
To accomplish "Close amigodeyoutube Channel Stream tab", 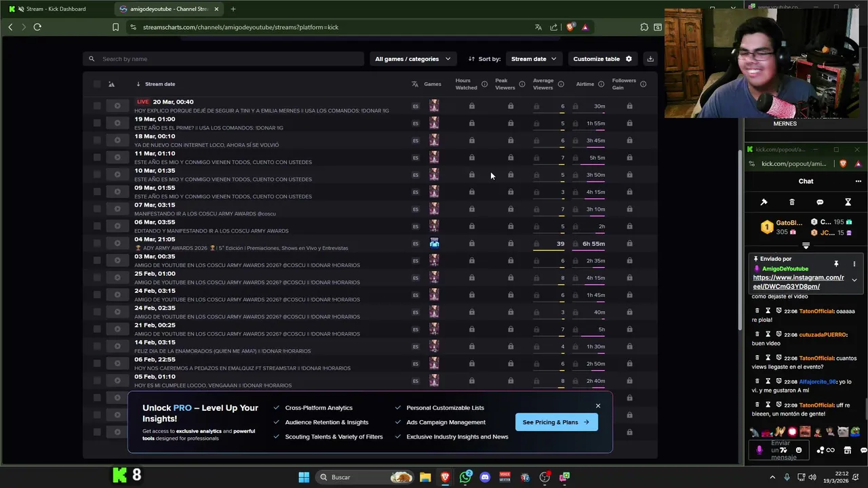I will [x=216, y=9].
